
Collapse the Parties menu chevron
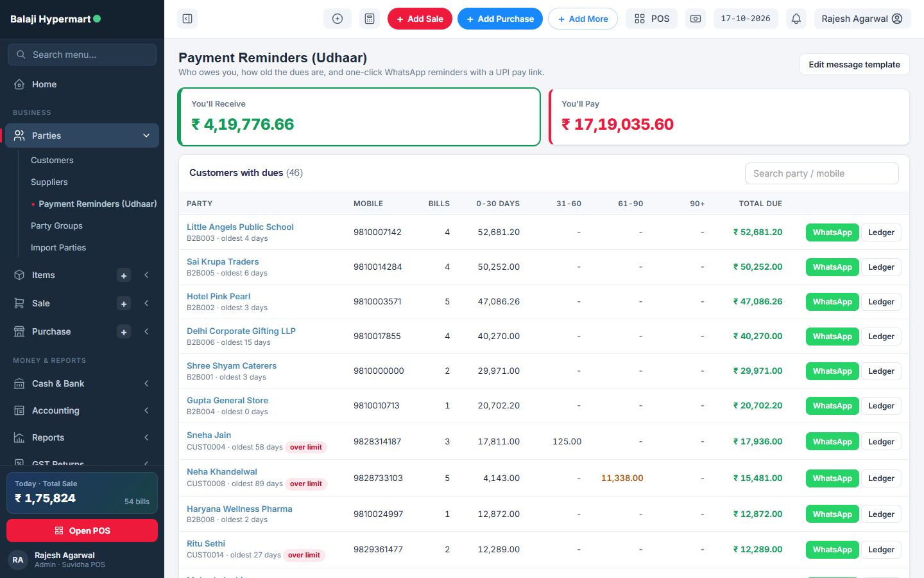click(146, 136)
